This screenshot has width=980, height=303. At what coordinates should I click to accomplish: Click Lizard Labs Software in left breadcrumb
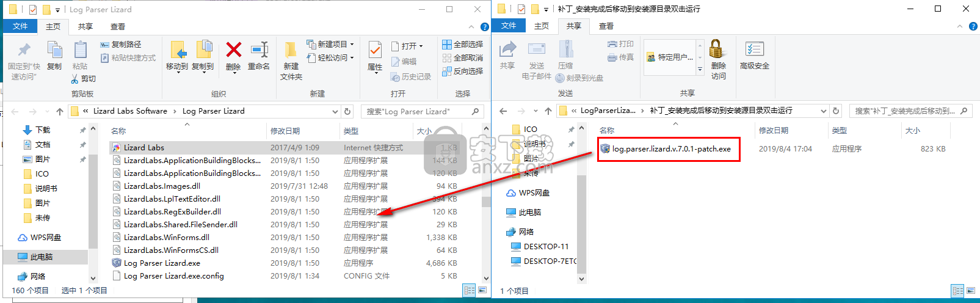pos(130,111)
